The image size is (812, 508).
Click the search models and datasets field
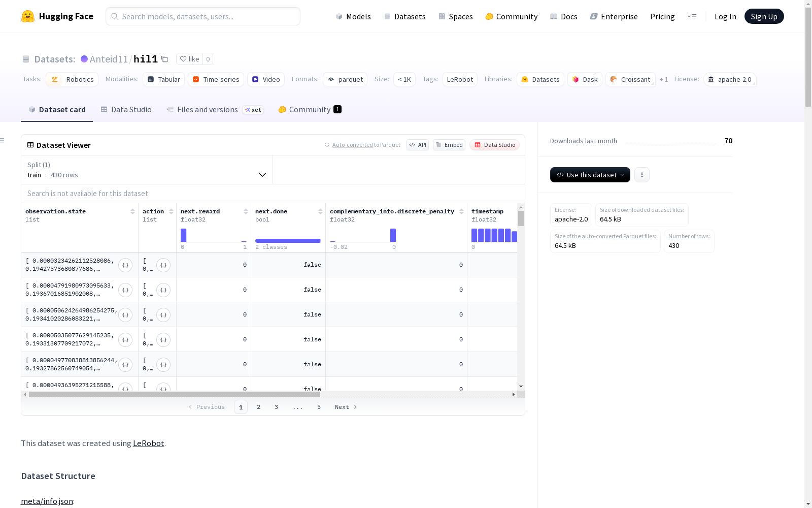[203, 16]
